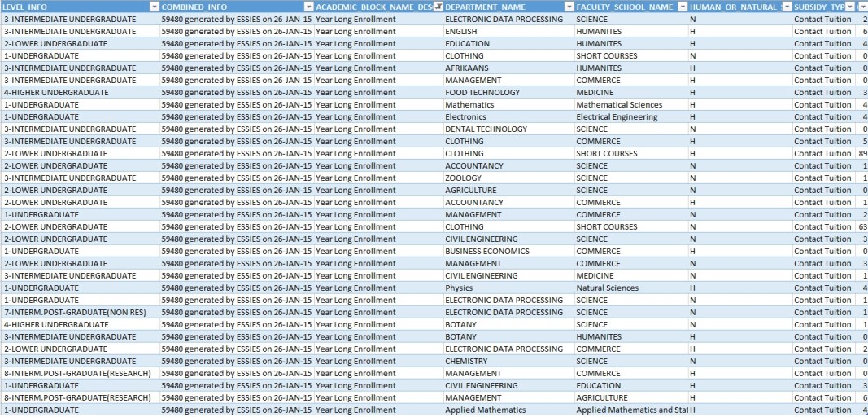Screen dimensions: 868x417
Task: Select MEDICINE faculty cell in CIVIL ENGINEERING row
Action: [631, 275]
